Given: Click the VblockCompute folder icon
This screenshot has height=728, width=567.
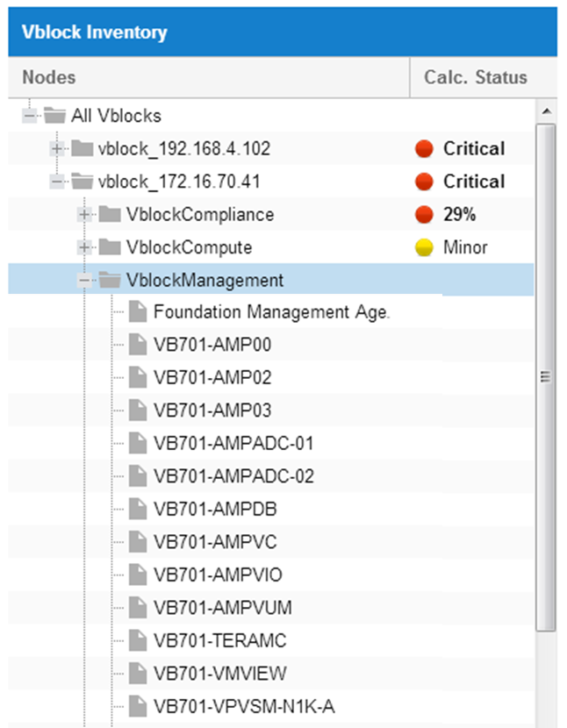Looking at the screenshot, I should pyautogui.click(x=110, y=247).
